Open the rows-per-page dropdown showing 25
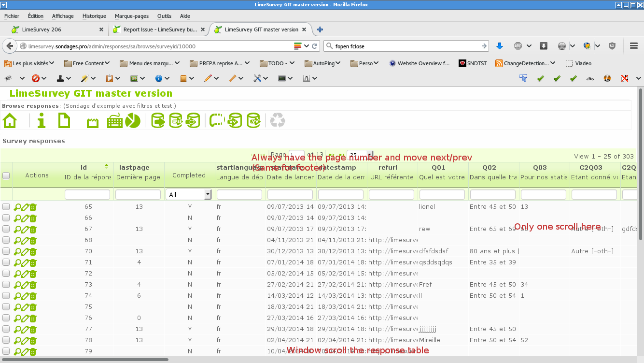Image resolution: width=644 pixels, height=363 pixels. [x=360, y=155]
